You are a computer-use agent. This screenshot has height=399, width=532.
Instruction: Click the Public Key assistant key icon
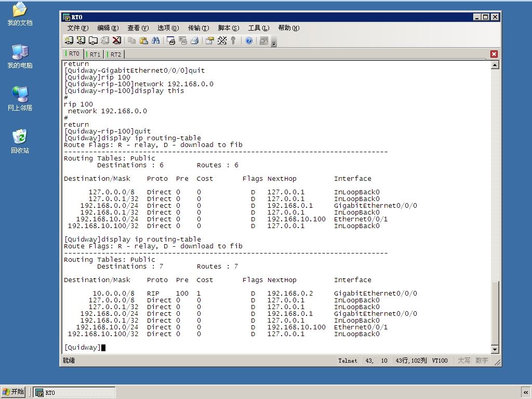point(233,41)
